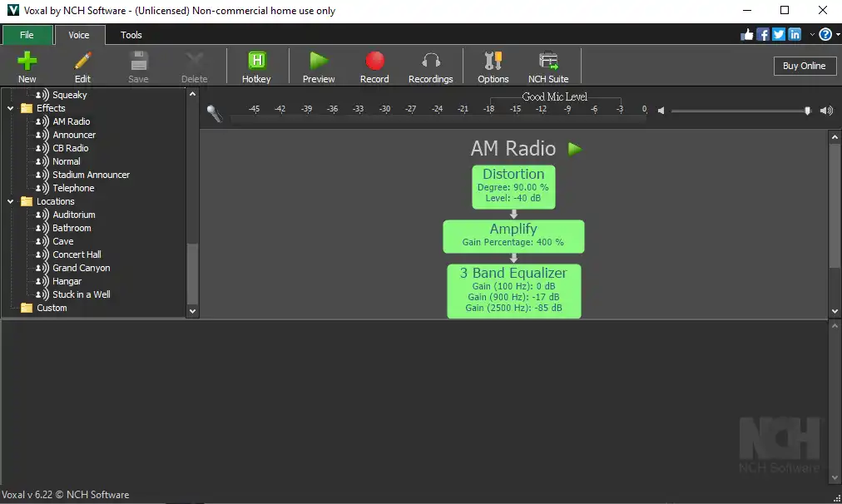
Task: Select the Effects folder label
Action: click(51, 108)
